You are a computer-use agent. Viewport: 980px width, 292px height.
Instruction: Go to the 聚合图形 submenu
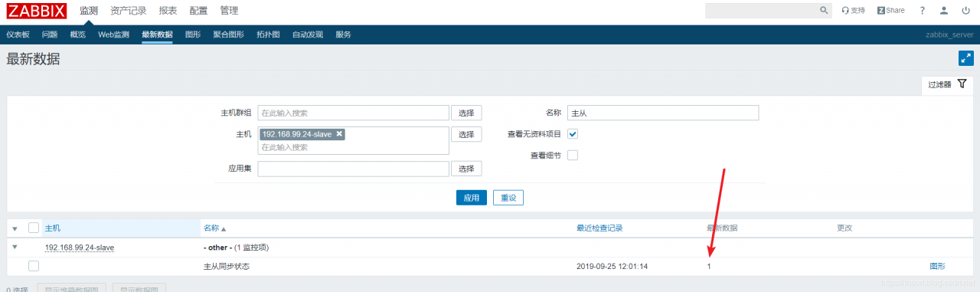(x=228, y=34)
